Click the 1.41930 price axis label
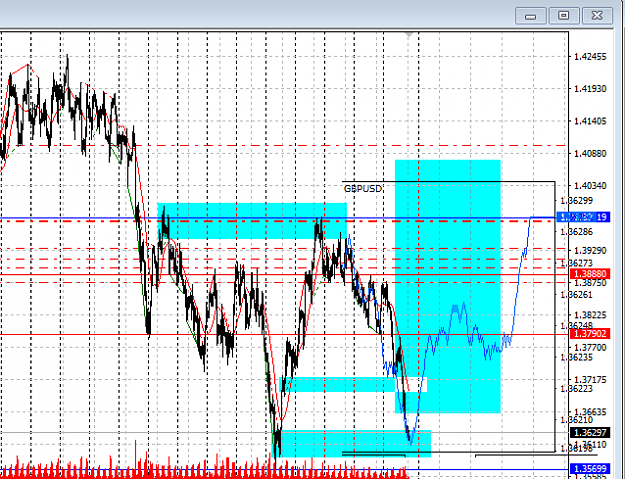The width and height of the screenshot is (625, 479). [x=590, y=89]
